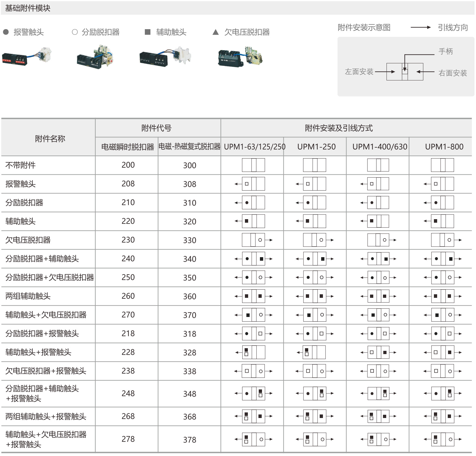
Task: Click the 报警触头 product photo
Action: (x=27, y=56)
